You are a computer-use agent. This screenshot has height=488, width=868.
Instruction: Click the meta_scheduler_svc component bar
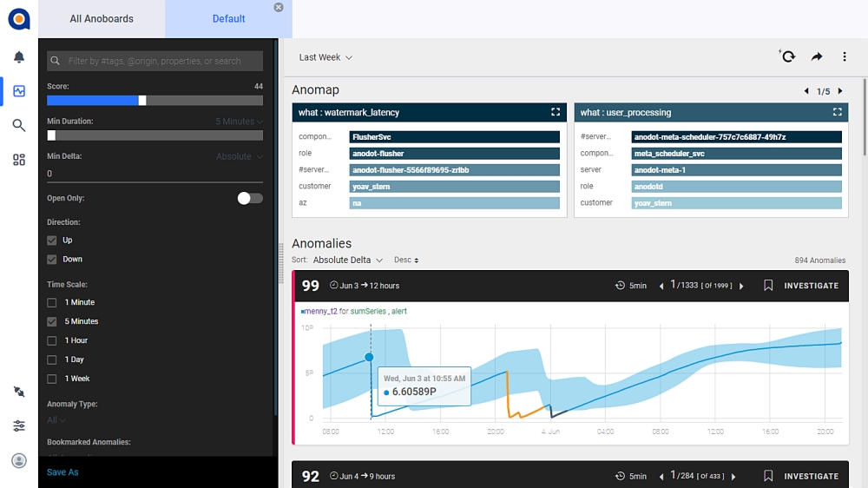pos(736,154)
